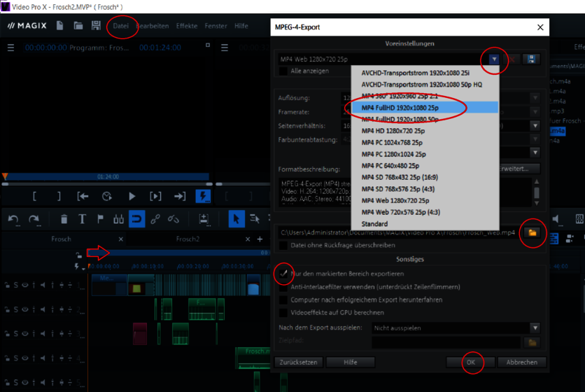
Task: Confirm export with OK button
Action: pyautogui.click(x=471, y=362)
